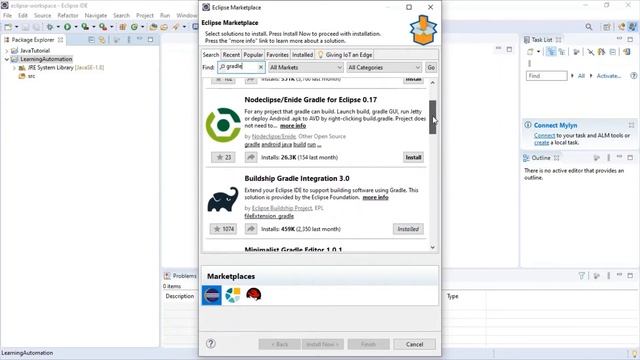Open the All Categories dropdown
The width and height of the screenshot is (640, 360).
[x=384, y=67]
